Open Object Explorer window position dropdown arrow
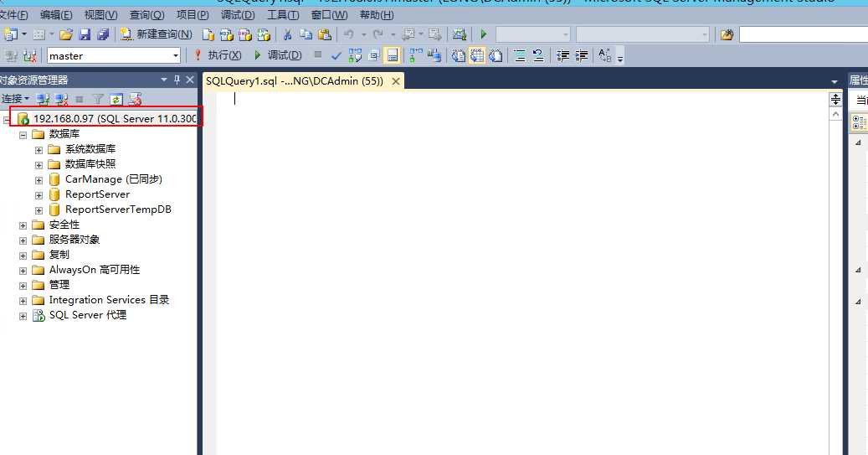The width and height of the screenshot is (868, 455). tap(164, 80)
